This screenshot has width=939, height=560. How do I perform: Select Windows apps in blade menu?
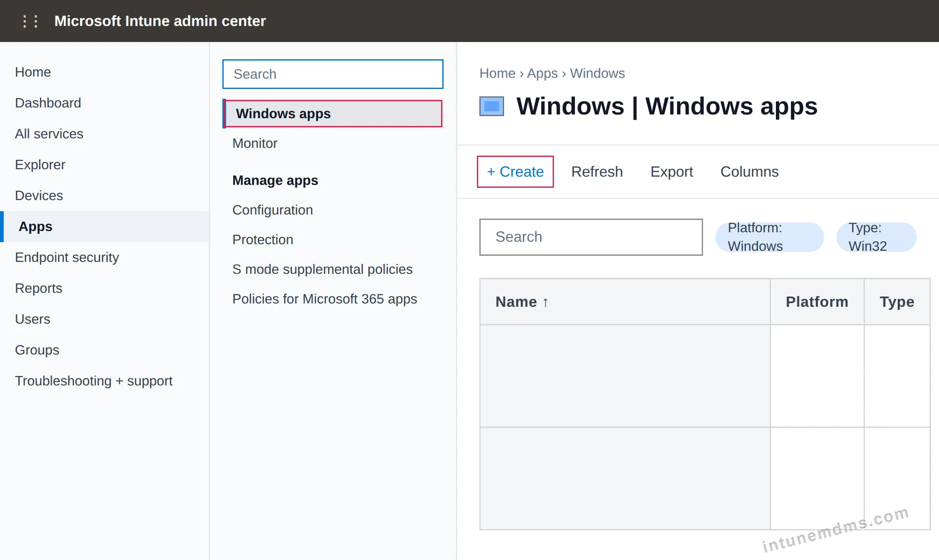(333, 114)
